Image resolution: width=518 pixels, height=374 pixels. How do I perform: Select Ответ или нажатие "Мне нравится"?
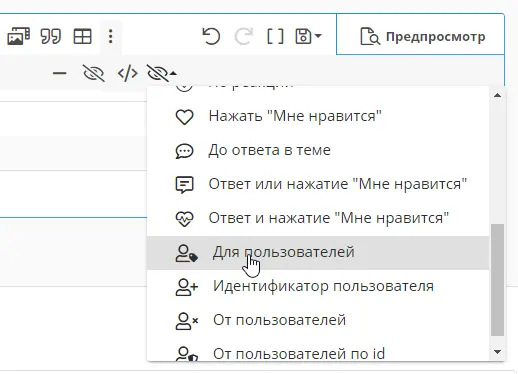318,184
